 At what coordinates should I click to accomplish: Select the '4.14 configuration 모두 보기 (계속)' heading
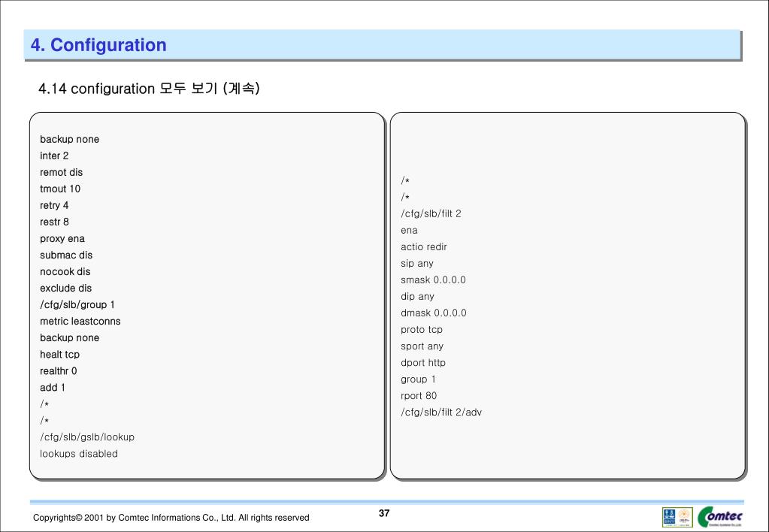click(x=149, y=89)
